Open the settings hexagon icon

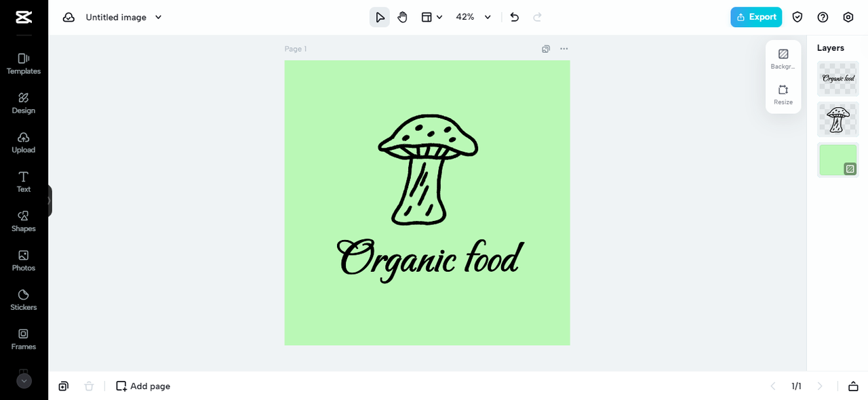(x=848, y=17)
